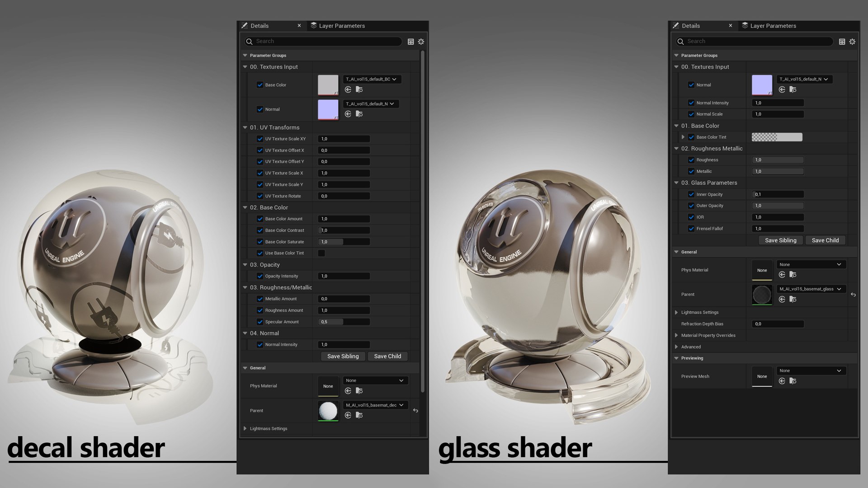Disable the Inner Opacity override checkbox
868x488 pixels.
[x=691, y=194]
